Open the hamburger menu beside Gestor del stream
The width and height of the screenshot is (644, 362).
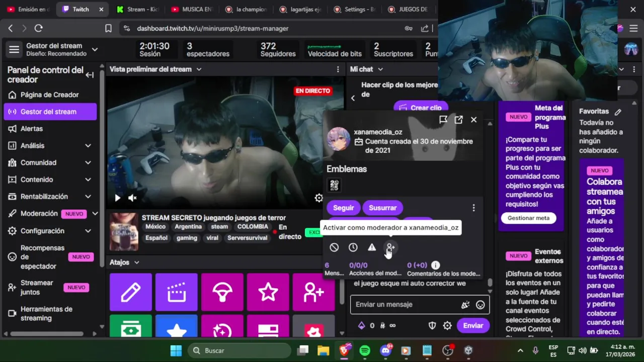pos(14,49)
